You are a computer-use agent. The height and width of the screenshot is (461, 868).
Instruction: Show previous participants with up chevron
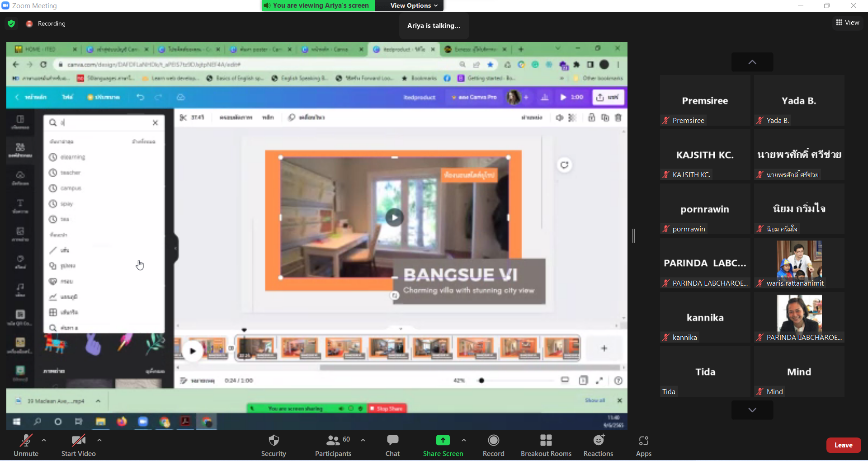(x=752, y=62)
